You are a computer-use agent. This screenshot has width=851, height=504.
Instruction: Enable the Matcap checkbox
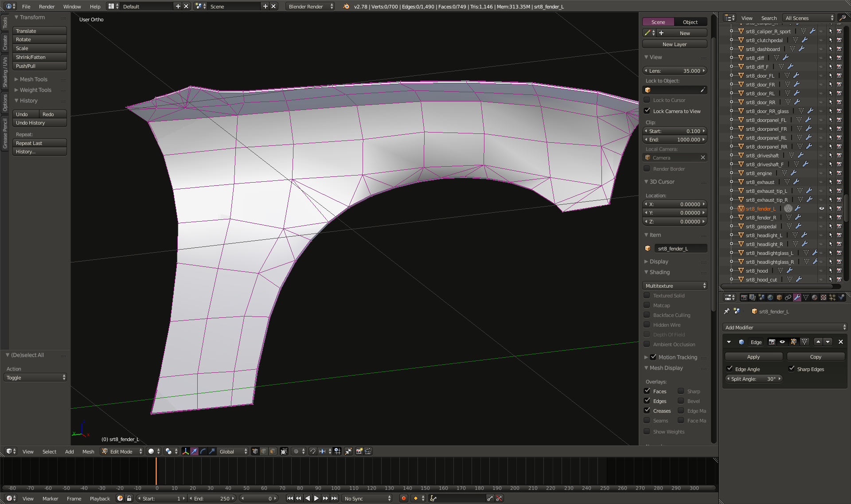pyautogui.click(x=647, y=305)
